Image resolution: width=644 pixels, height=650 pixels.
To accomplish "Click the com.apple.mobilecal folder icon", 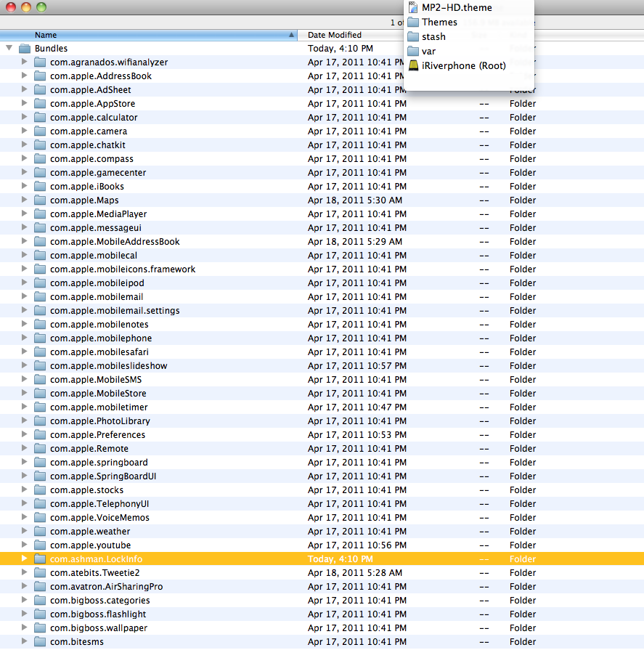I will (x=40, y=256).
